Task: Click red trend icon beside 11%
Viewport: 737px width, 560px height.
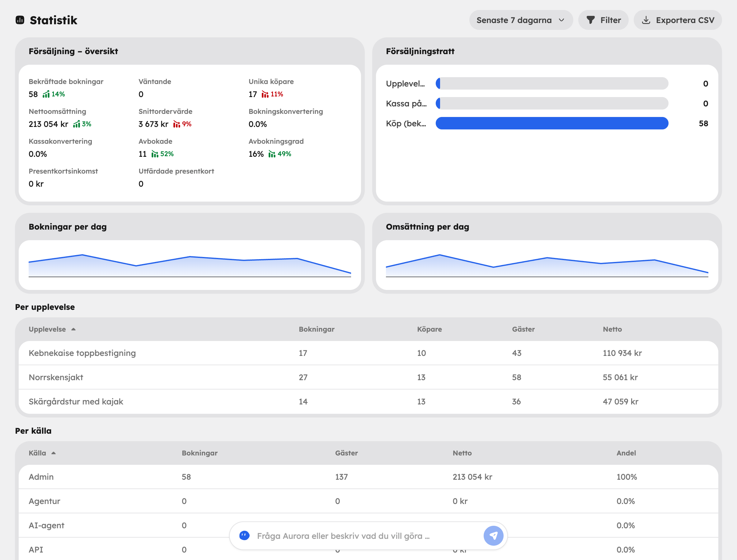Action: coord(265,94)
